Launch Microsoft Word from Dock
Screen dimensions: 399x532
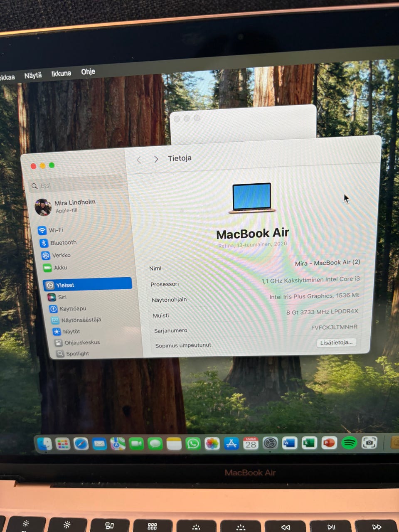(289, 443)
